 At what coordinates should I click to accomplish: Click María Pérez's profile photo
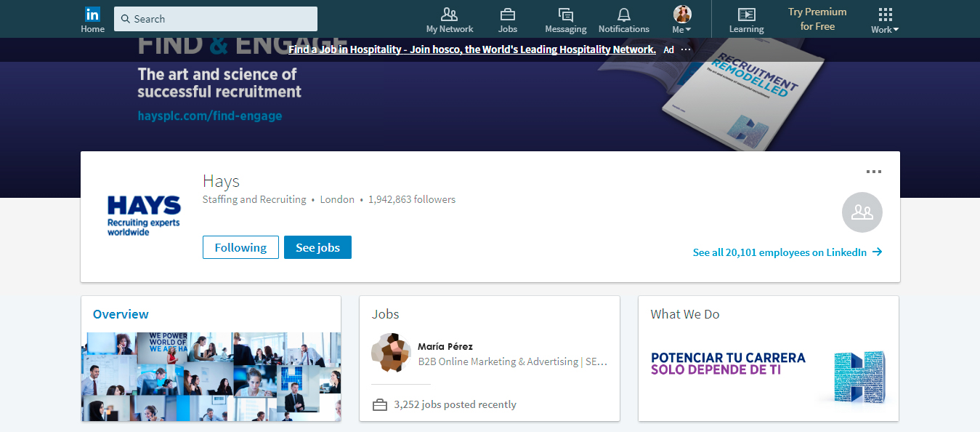392,354
